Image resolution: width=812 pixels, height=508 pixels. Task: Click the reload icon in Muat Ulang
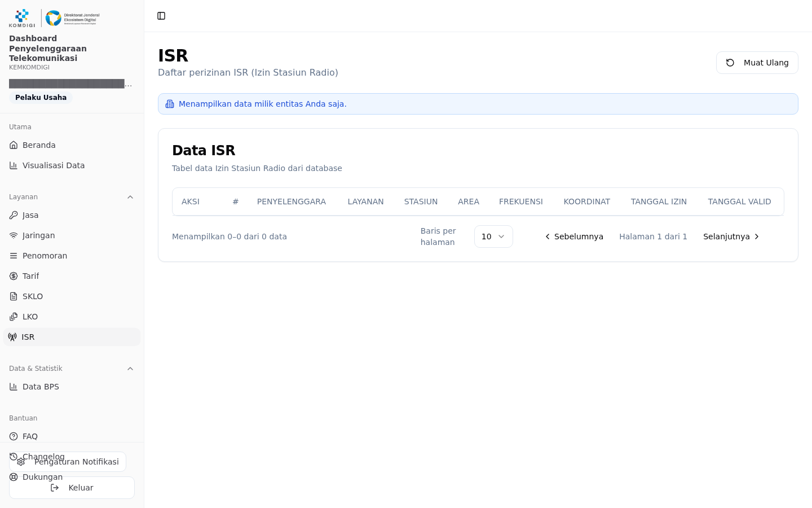pos(730,63)
